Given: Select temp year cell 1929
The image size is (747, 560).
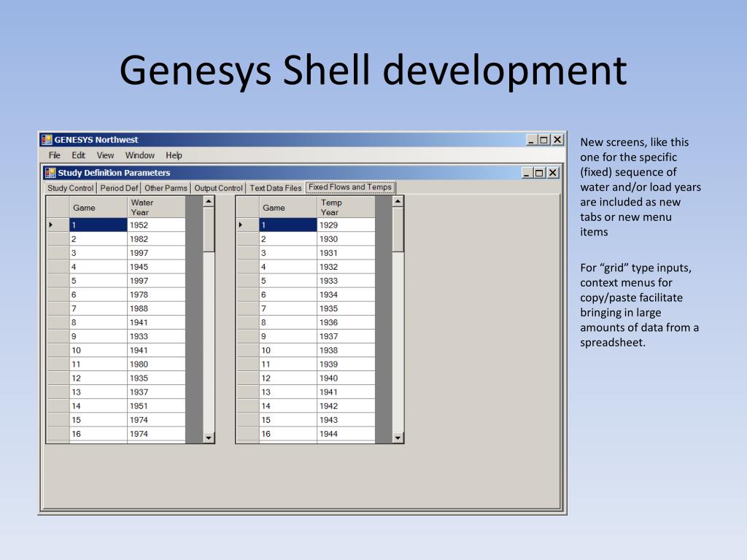Looking at the screenshot, I should pos(346,225).
